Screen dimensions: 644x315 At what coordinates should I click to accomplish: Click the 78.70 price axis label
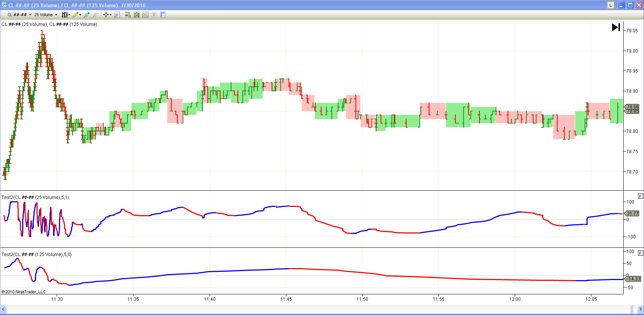point(632,172)
